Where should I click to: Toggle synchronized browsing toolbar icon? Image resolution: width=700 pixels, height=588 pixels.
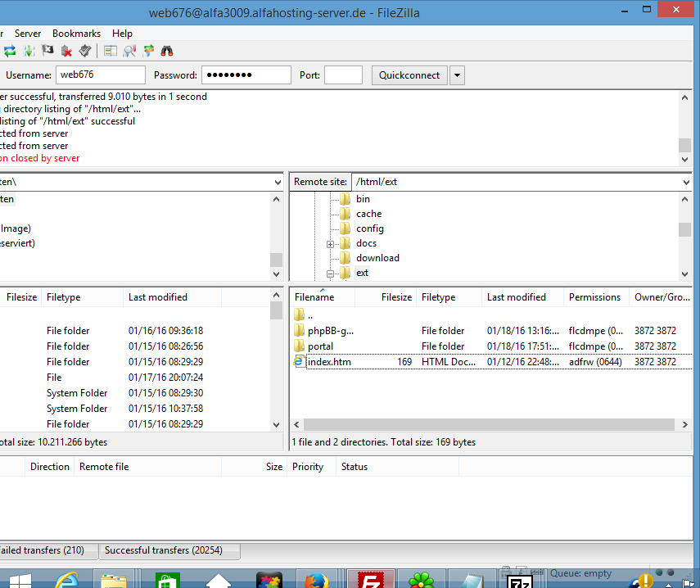tap(148, 51)
